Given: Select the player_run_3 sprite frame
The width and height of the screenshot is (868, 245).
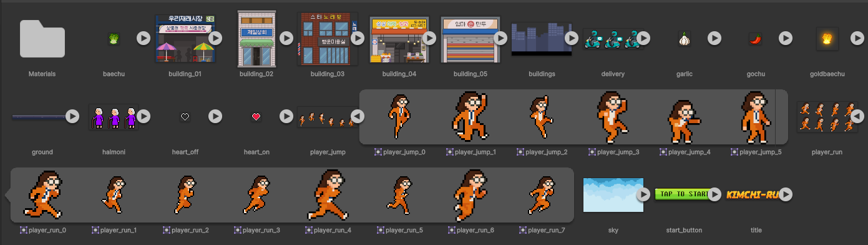Looking at the screenshot, I should (256, 194).
